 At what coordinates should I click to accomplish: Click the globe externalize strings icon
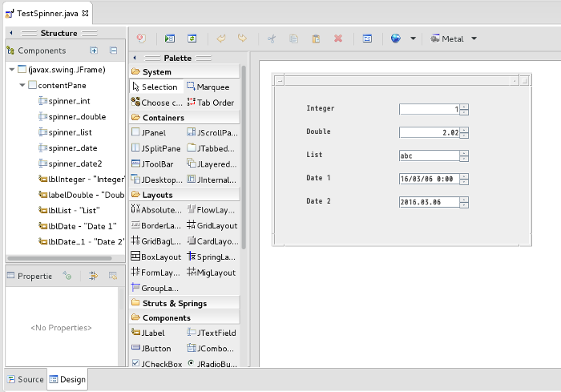(396, 38)
